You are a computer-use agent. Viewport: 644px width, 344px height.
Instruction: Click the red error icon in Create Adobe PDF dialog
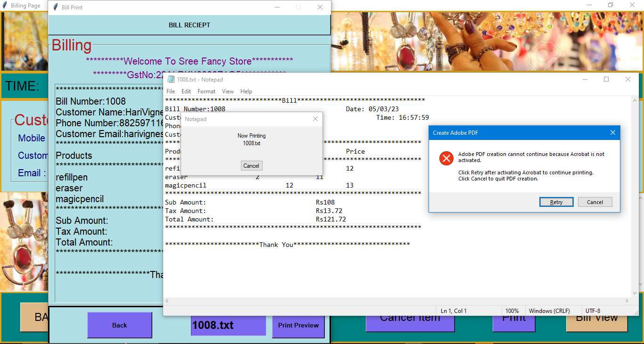446,158
